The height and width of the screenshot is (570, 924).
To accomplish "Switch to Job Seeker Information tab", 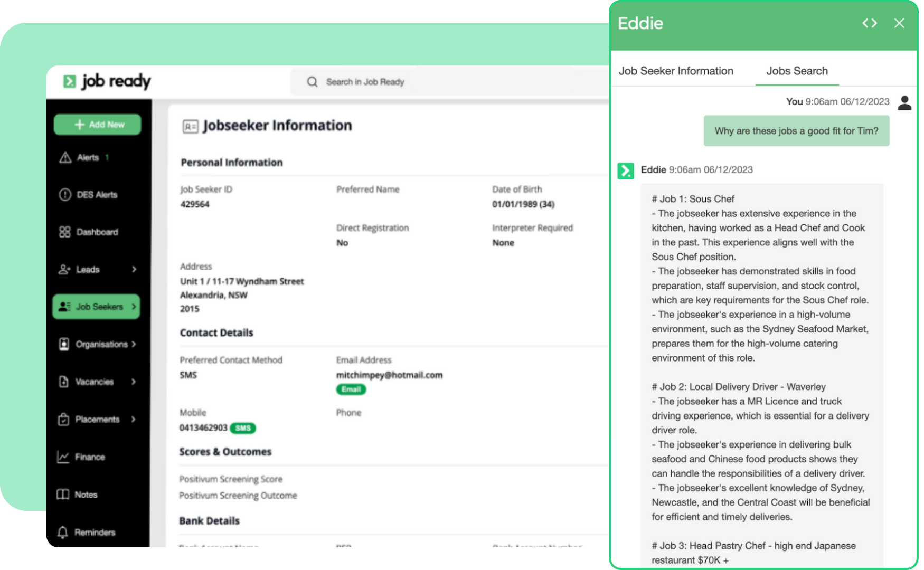I will (x=676, y=71).
